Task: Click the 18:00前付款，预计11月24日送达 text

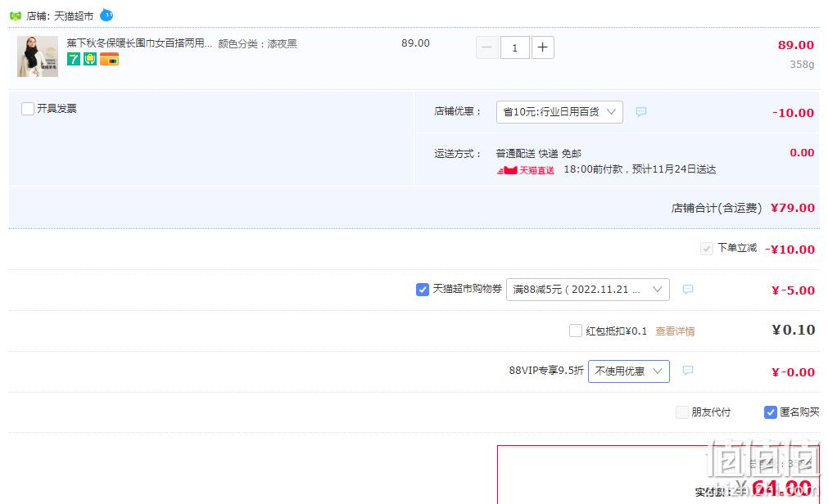Action: 640,169
